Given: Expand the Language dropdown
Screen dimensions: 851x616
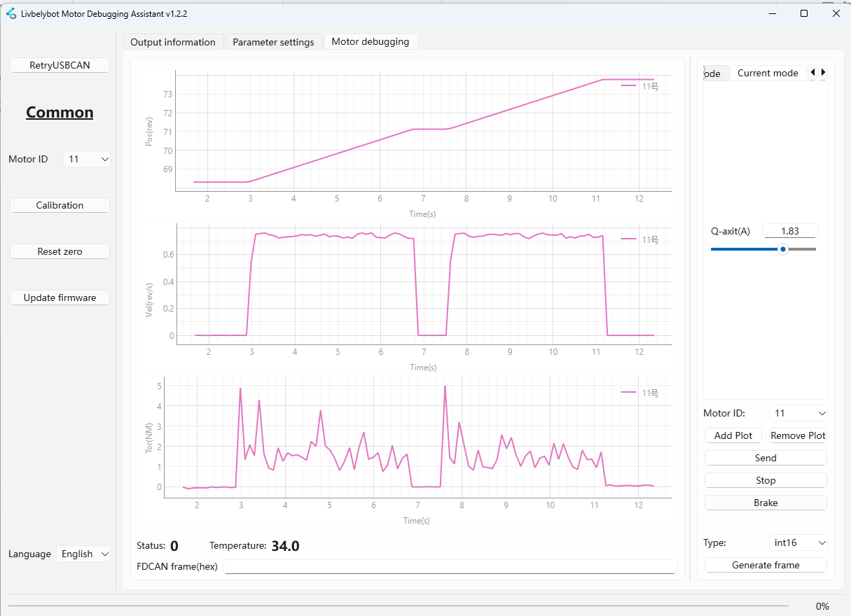Looking at the screenshot, I should coord(83,554).
